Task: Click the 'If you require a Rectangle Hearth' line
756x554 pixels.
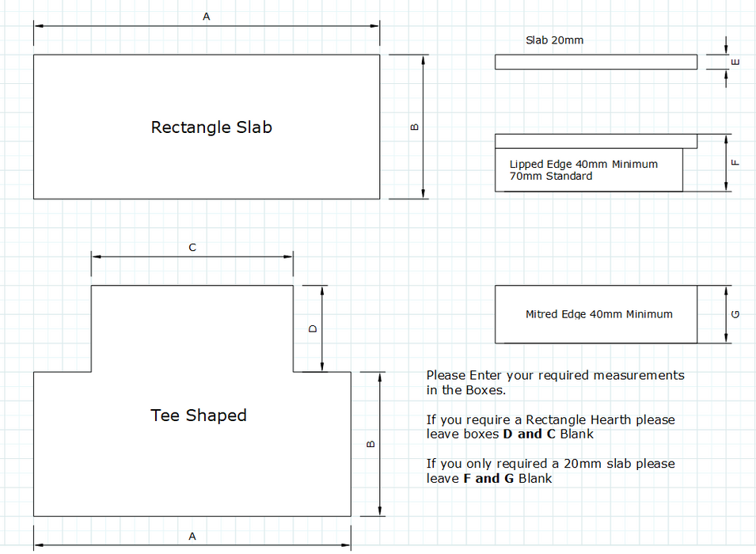Action: coord(550,419)
